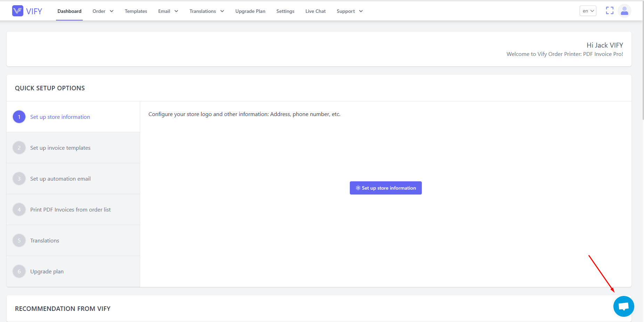Click the Support menu label
The image size is (644, 322).
[346, 11]
